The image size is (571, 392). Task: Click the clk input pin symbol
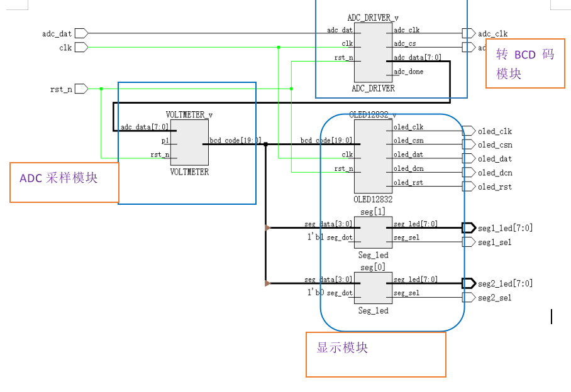tap(81, 47)
